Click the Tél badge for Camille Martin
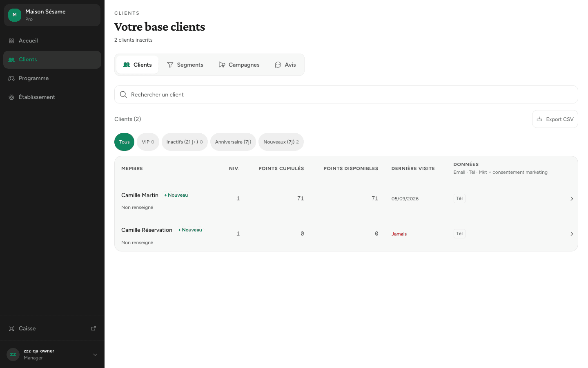This screenshot has height=368, width=588. pyautogui.click(x=459, y=198)
